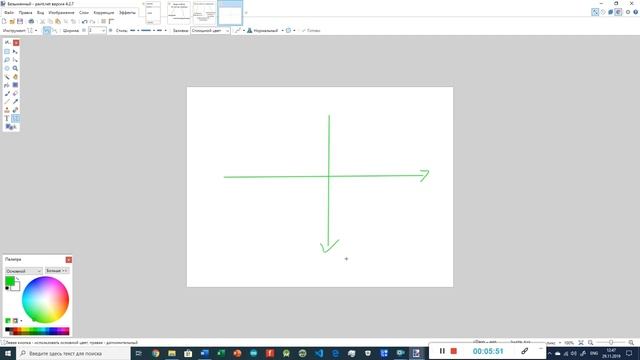Image resolution: width=640 pixels, height=360 pixels.
Task: Open the Изображение menu
Action: pos(62,13)
